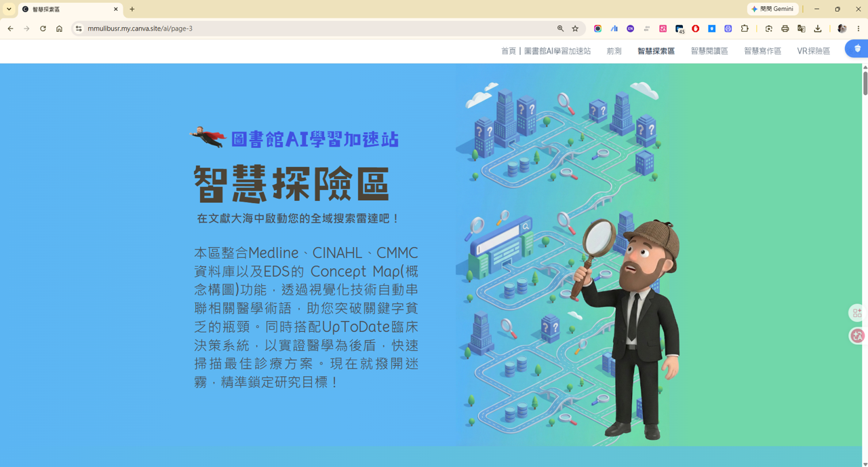This screenshot has width=868, height=467.
Task: Go back to the previous page
Action: [10, 29]
